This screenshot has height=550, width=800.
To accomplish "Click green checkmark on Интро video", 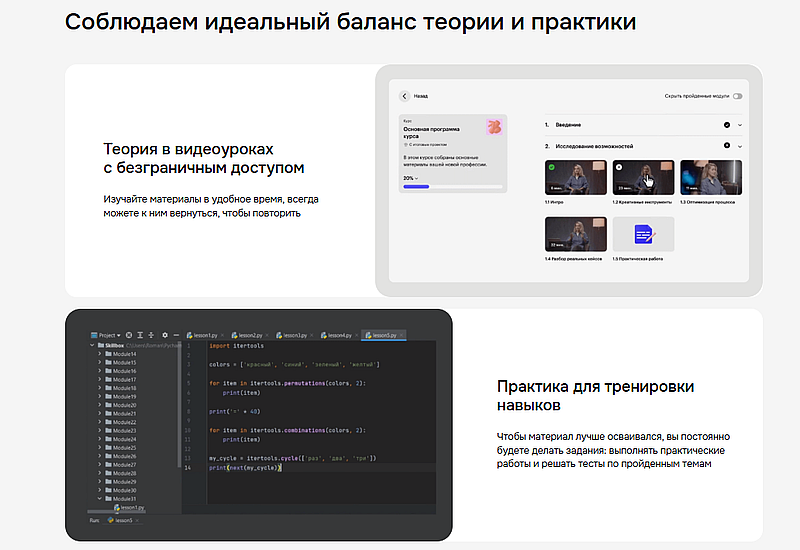I will [551, 167].
